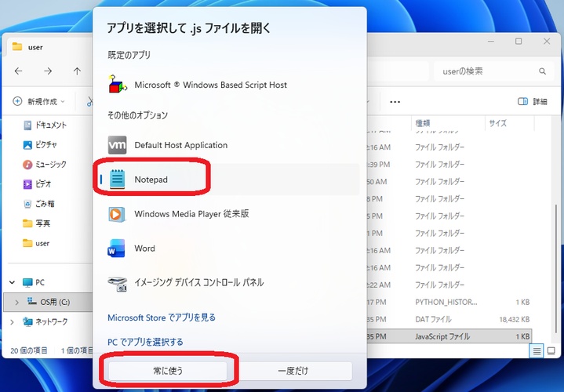Click 18,432 KB size cell
The width and height of the screenshot is (564, 392).
click(x=515, y=319)
